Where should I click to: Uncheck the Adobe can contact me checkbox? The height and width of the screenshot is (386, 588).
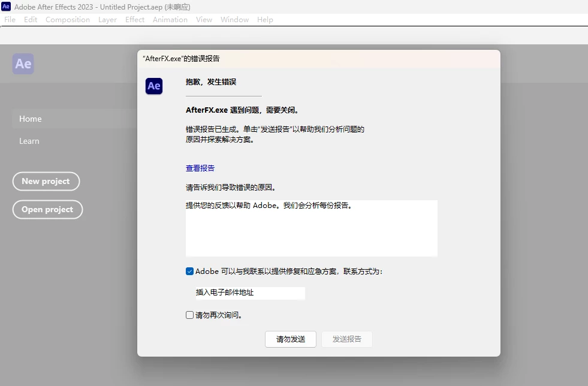pyautogui.click(x=190, y=271)
